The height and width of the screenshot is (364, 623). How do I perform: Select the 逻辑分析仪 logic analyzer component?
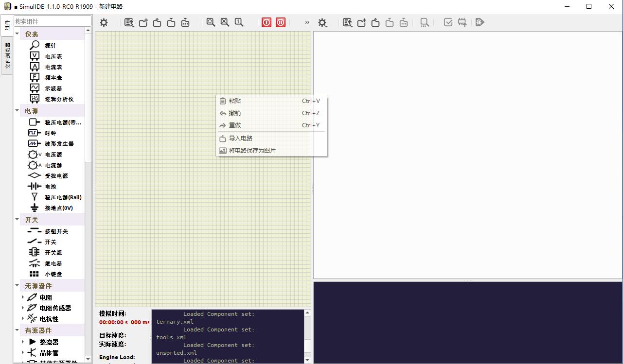[x=59, y=99]
